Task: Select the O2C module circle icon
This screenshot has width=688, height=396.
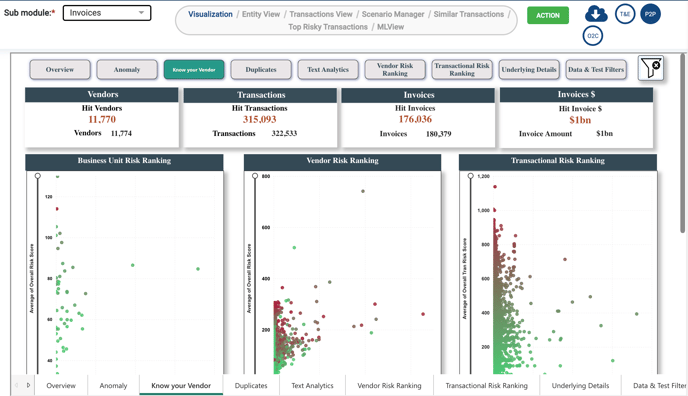Action: point(593,36)
